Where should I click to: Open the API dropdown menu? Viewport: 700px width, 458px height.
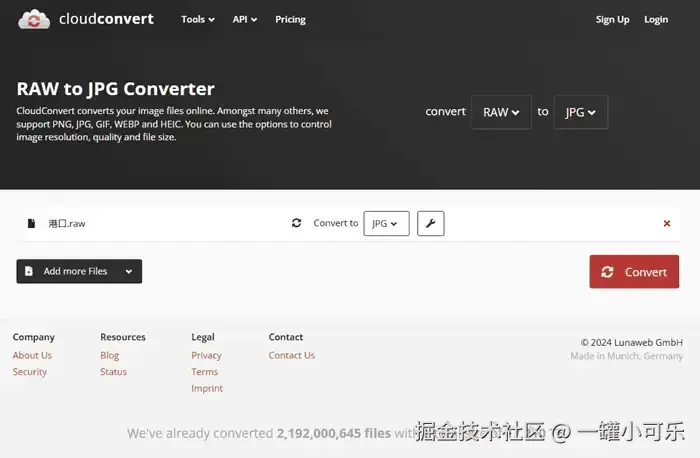[245, 20]
